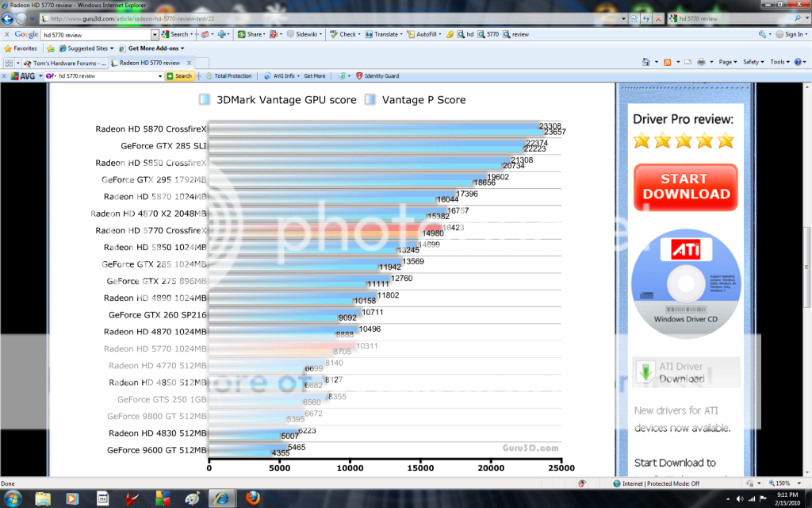This screenshot has width=812, height=508.
Task: Close the Google toolbar with its X
Action: [6, 34]
